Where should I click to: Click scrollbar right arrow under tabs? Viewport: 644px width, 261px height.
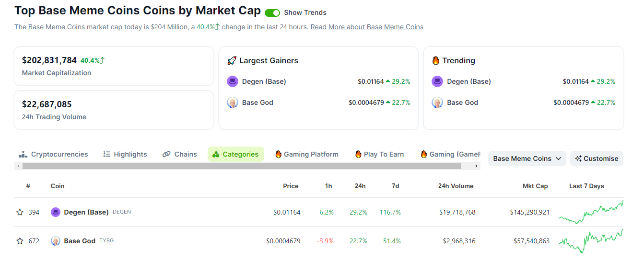[477, 166]
